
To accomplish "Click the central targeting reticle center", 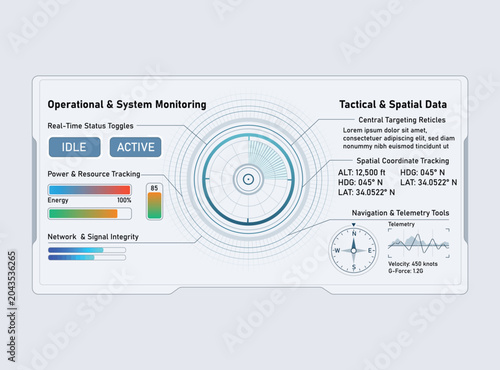I will click(x=248, y=179).
